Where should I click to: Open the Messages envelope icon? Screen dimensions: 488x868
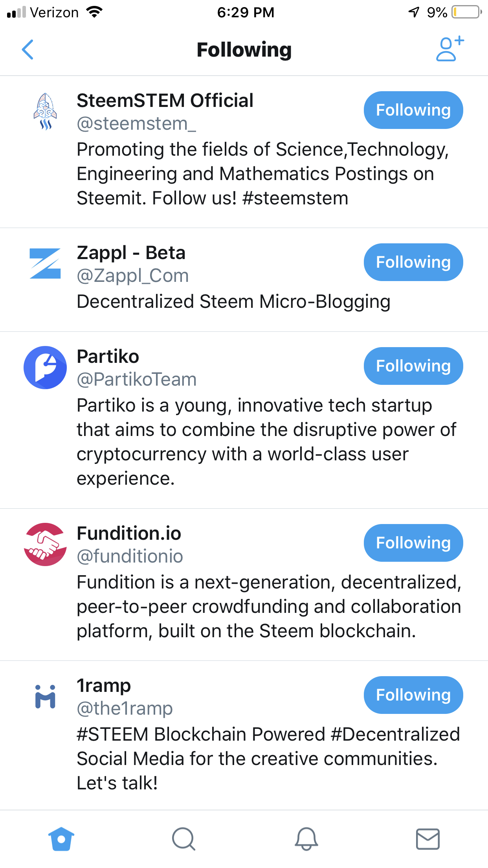[x=428, y=839]
